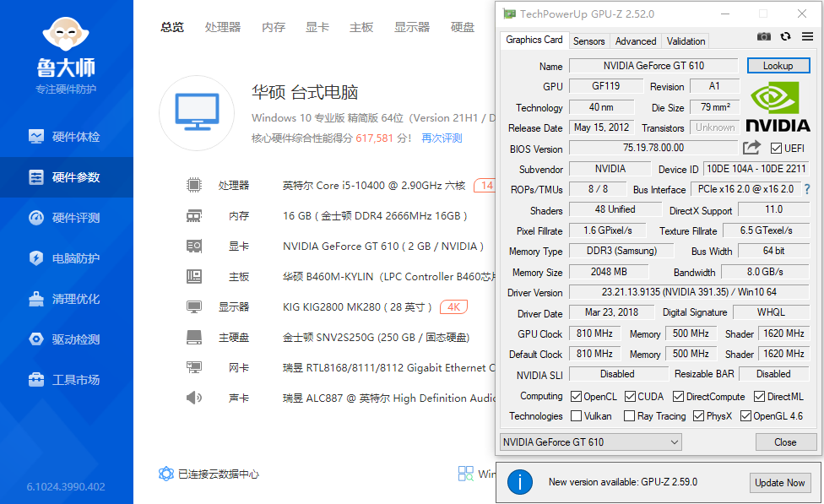Expand the NVIDIA GeForce GT 610 dropdown

tap(591, 442)
